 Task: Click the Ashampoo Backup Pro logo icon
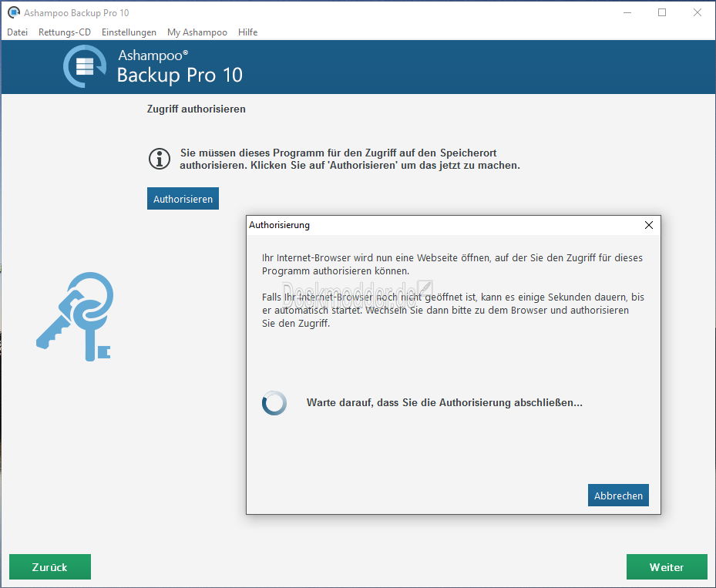pos(85,66)
